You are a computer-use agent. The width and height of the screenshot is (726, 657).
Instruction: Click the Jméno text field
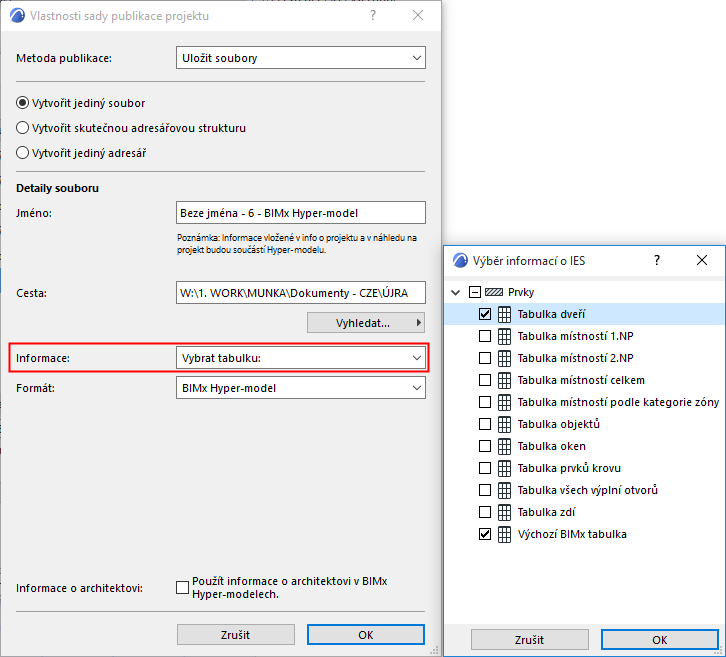300,213
